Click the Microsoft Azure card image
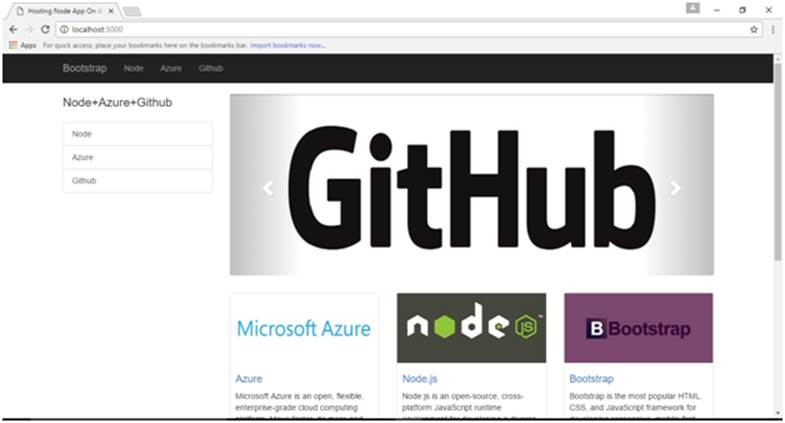This screenshot has width=785, height=423. tap(304, 328)
